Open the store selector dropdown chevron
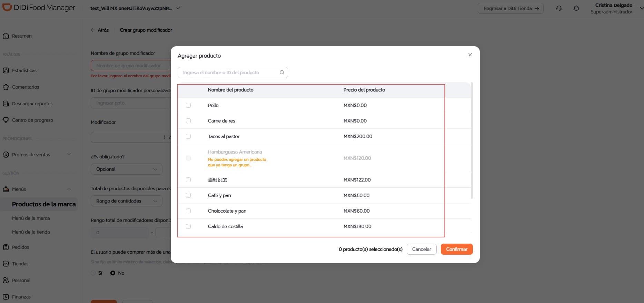 (x=178, y=8)
